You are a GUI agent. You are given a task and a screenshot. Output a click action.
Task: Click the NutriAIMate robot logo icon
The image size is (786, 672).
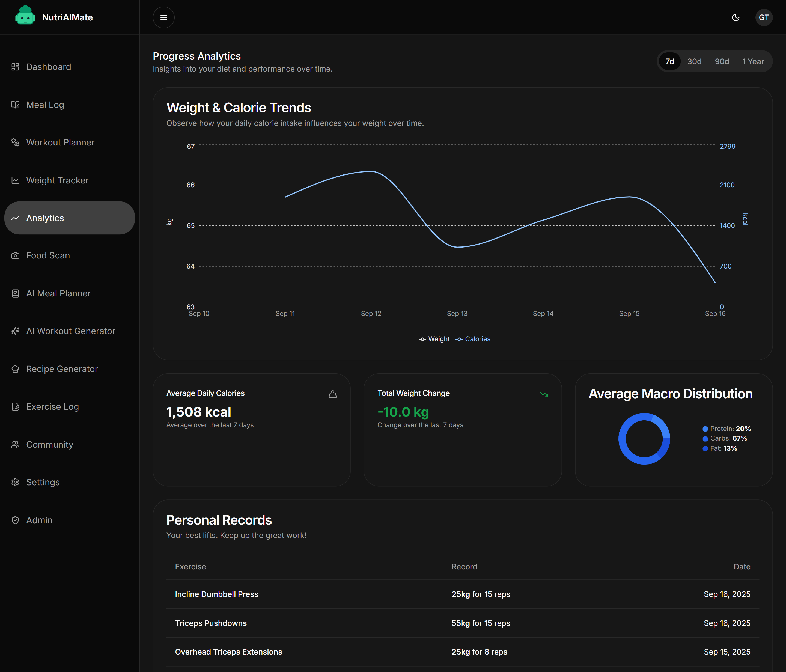[25, 16]
